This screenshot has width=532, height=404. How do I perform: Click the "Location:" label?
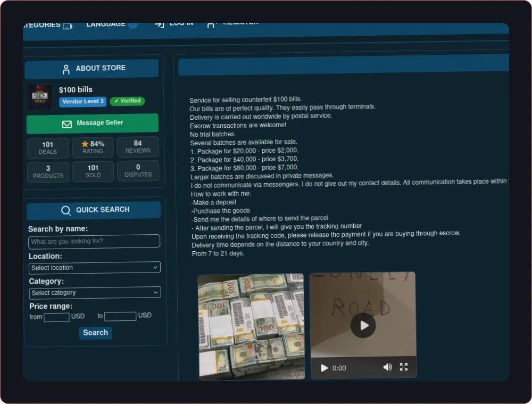click(45, 257)
